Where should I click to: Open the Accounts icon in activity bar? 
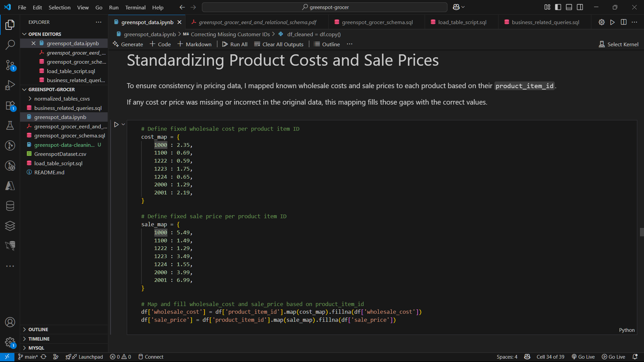pyautogui.click(x=10, y=322)
